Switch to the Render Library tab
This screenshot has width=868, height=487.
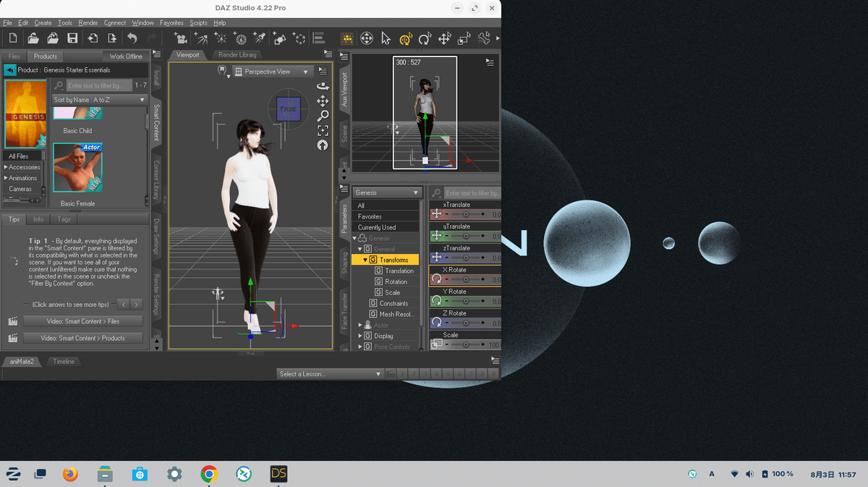click(237, 55)
